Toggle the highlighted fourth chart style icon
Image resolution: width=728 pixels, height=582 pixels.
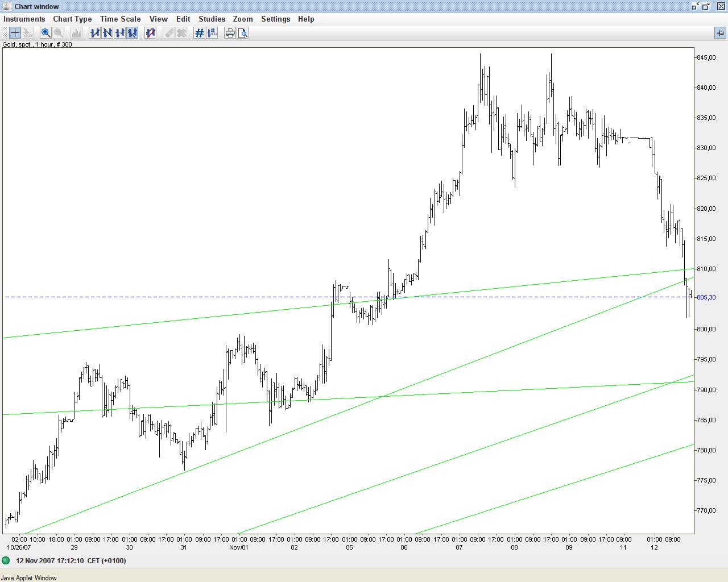[133, 33]
